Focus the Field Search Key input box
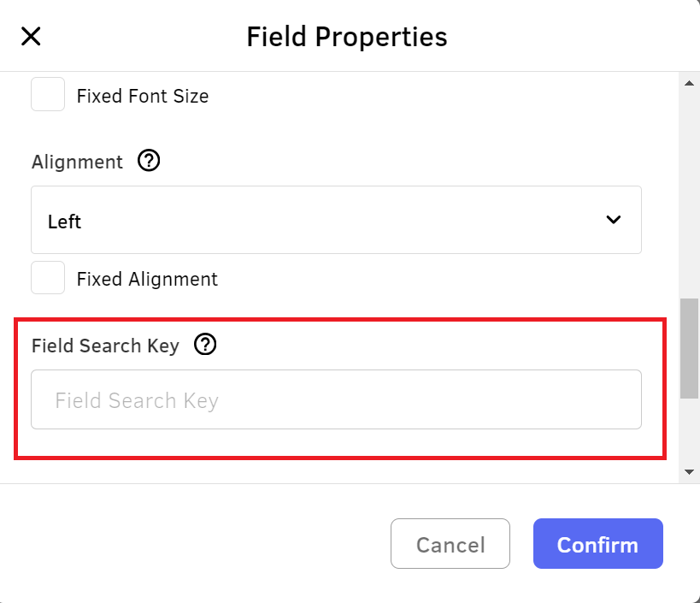This screenshot has width=700, height=603. point(336,399)
